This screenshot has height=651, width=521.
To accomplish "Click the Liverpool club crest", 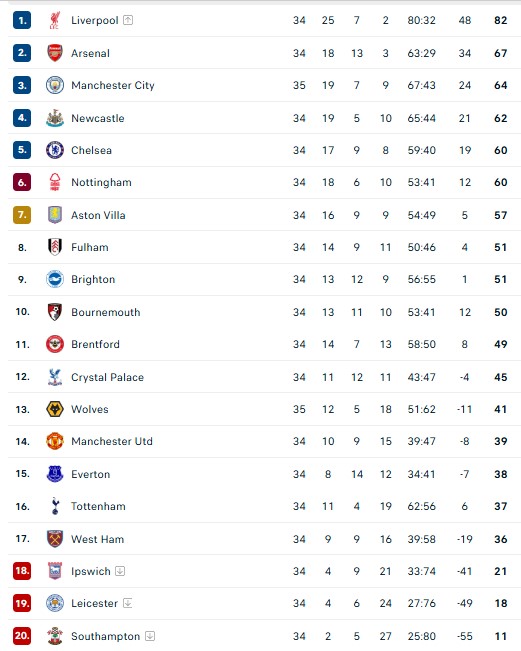I will pos(54,20).
